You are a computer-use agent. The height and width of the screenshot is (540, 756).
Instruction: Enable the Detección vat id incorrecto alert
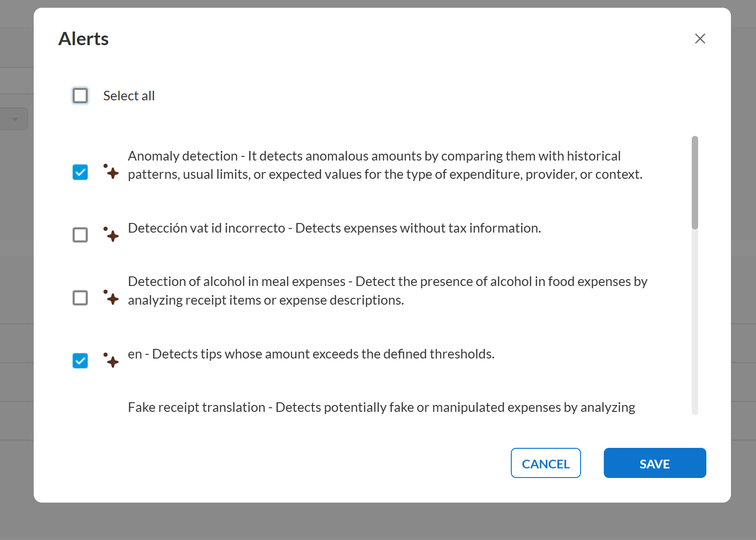tap(80, 235)
